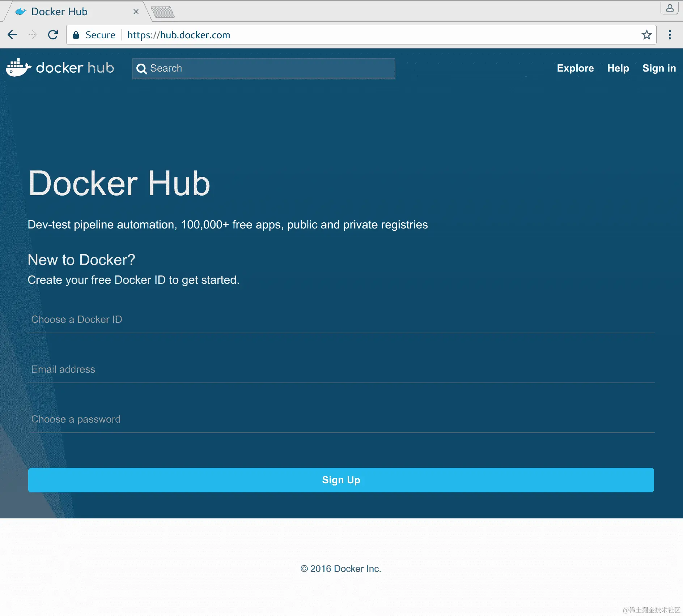Screen dimensions: 683x616
Task: Open the Help link
Action: [618, 68]
